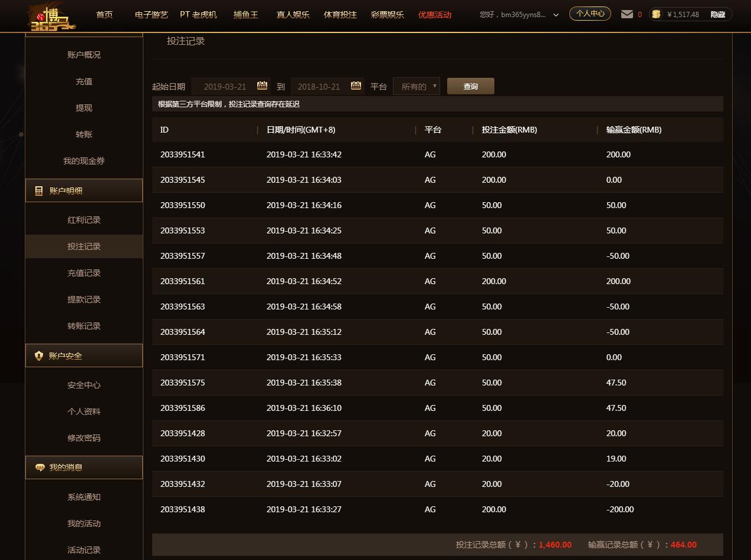The height and width of the screenshot is (560, 751).
Task: Open 捕鱼王 in the top navigation
Action: pos(246,15)
